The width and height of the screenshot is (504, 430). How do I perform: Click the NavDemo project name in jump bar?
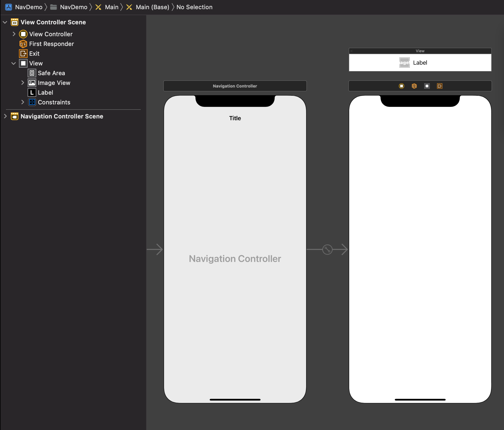pos(29,7)
